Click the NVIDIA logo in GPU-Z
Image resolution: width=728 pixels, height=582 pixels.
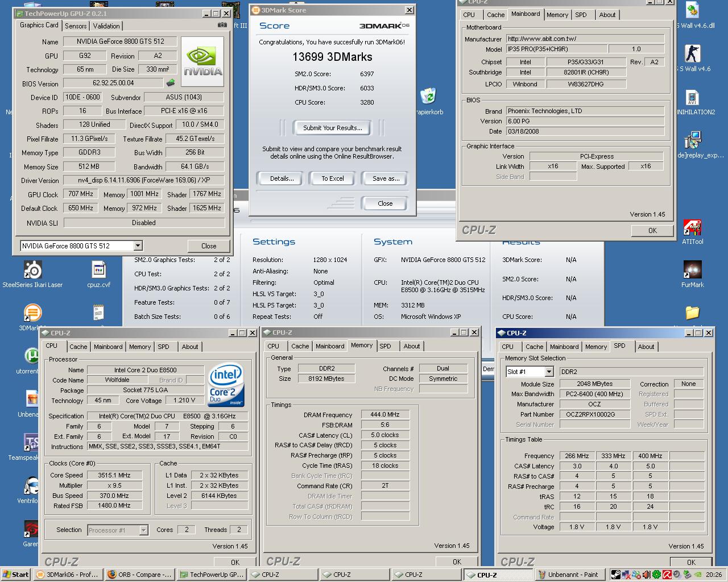(x=202, y=61)
